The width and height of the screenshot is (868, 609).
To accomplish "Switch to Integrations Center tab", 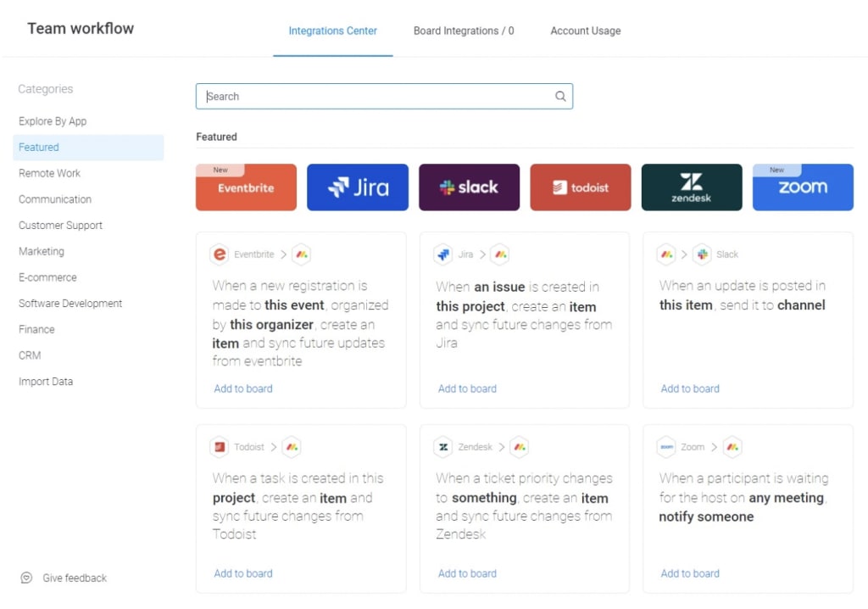I will click(332, 31).
